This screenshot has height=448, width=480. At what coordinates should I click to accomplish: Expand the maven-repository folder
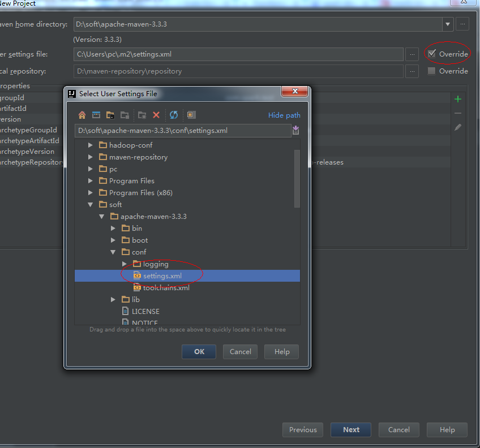(x=91, y=157)
